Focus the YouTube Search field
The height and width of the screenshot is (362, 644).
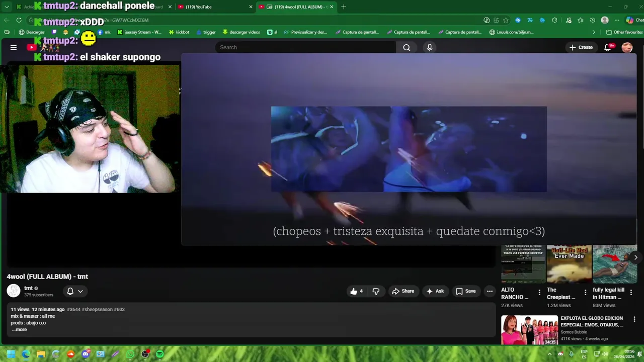305,47
